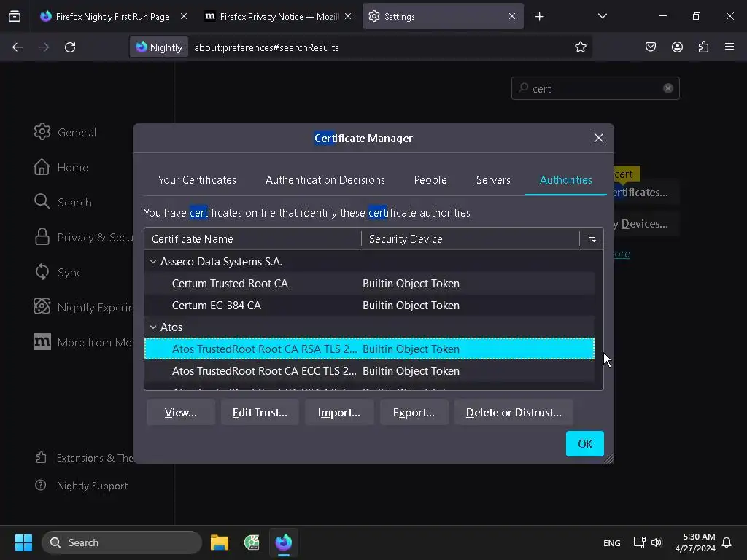Image resolution: width=747 pixels, height=560 pixels.
Task: Open the application hamburger menu
Action: click(x=729, y=47)
